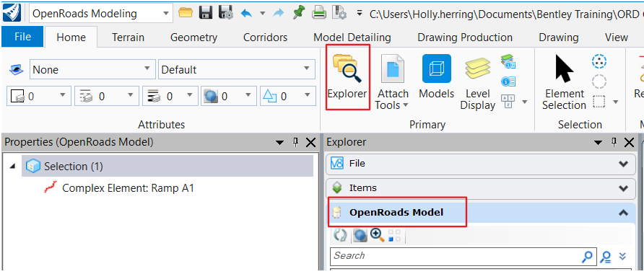The width and height of the screenshot is (644, 274).
Task: Pin the Properties panel
Action: click(295, 142)
